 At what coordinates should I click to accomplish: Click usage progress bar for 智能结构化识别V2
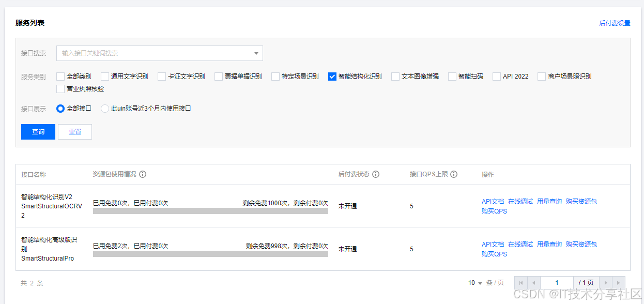pyautogui.click(x=210, y=211)
